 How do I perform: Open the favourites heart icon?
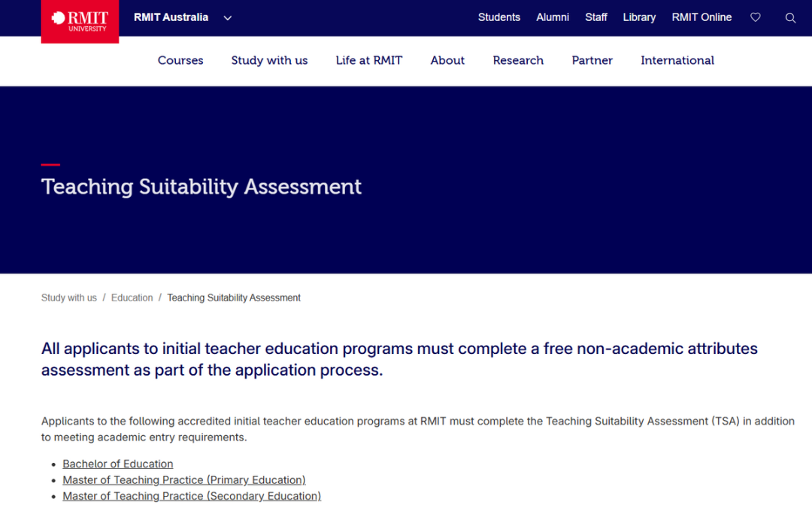pyautogui.click(x=756, y=17)
